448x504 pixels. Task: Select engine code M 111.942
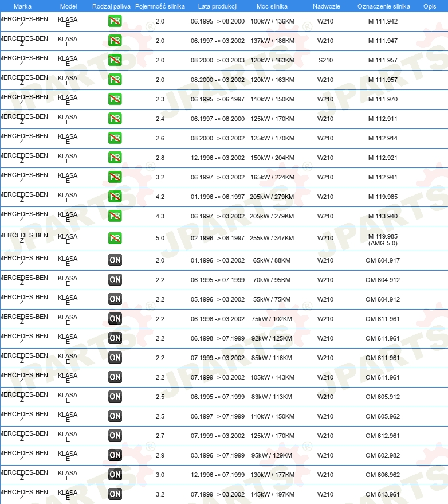click(x=383, y=22)
